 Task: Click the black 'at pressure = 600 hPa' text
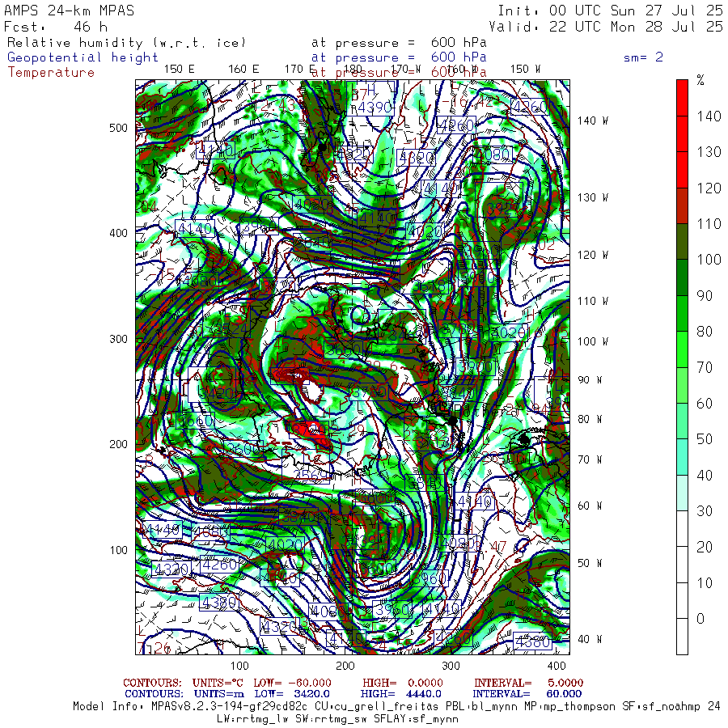399,43
